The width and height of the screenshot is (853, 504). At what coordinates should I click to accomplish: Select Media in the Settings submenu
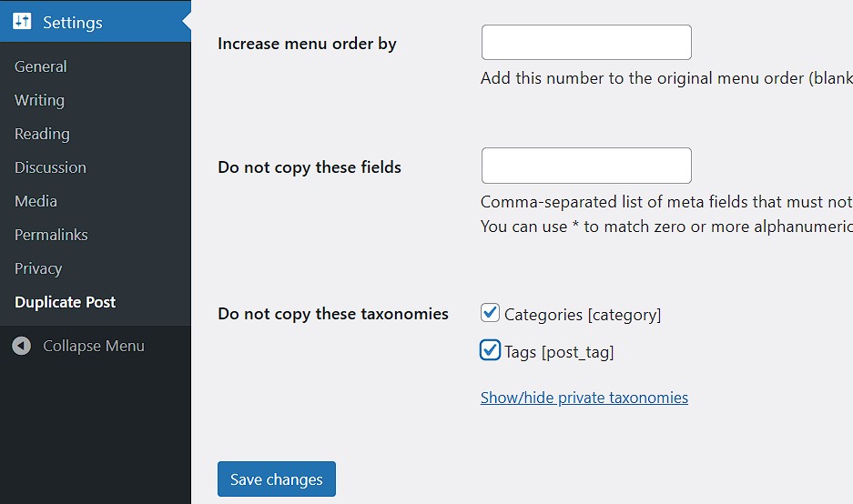(36, 201)
